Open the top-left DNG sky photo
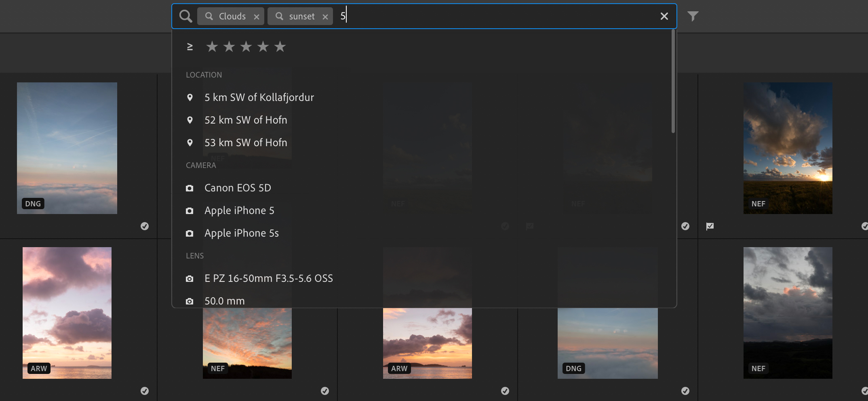This screenshot has width=868, height=401. (67, 148)
